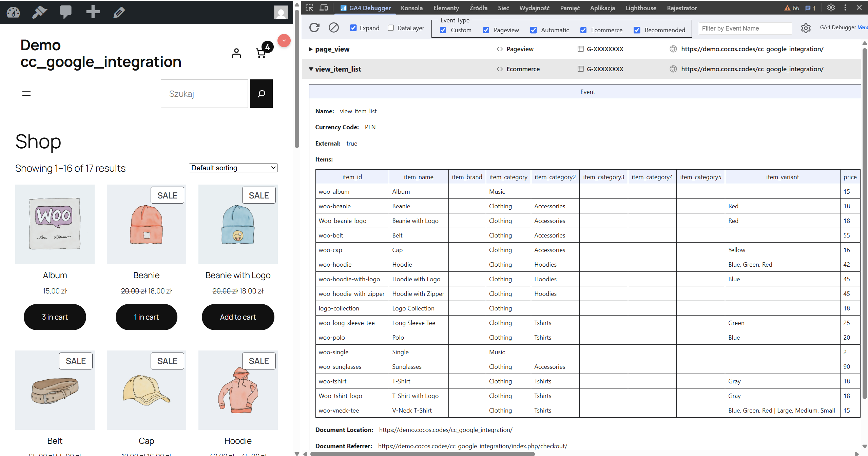
Task: Open the hamburger menu icon
Action: (x=26, y=94)
